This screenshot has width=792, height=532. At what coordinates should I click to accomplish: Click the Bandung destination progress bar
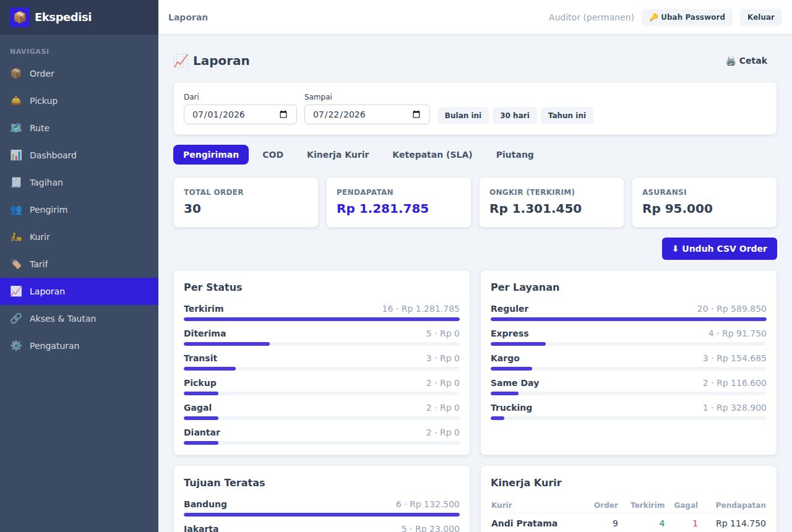[x=322, y=515]
